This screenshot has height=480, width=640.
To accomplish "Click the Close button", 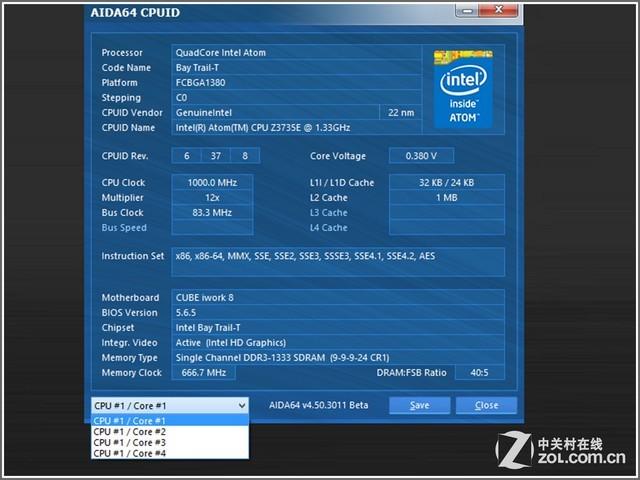I will coord(487,405).
